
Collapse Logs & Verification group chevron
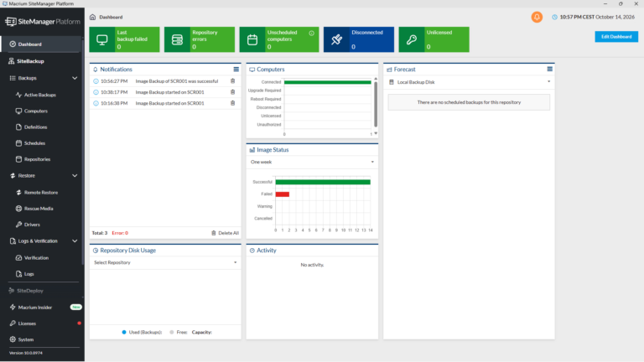click(75, 241)
